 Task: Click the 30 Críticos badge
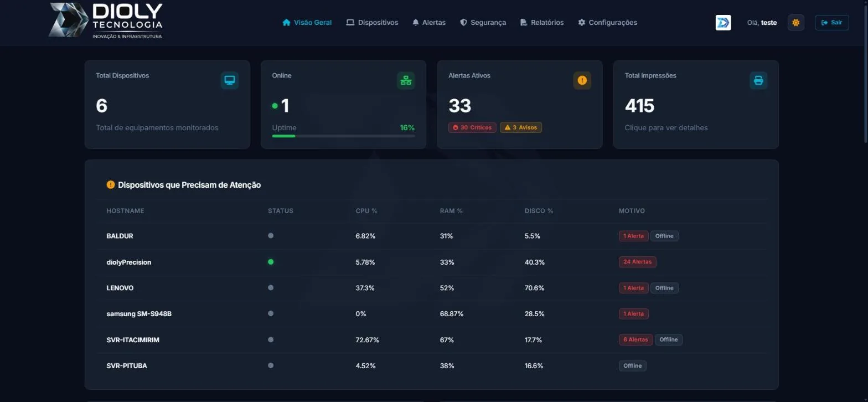472,127
